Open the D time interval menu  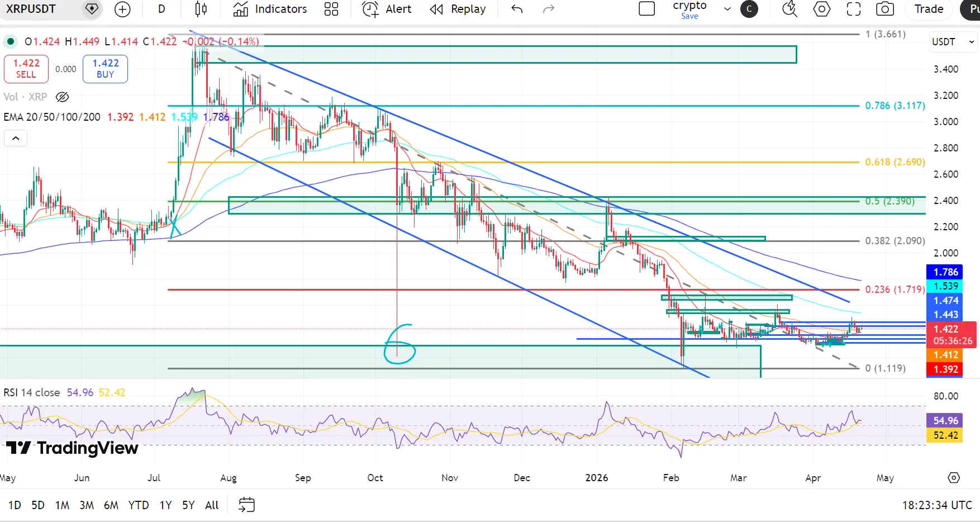(x=161, y=9)
